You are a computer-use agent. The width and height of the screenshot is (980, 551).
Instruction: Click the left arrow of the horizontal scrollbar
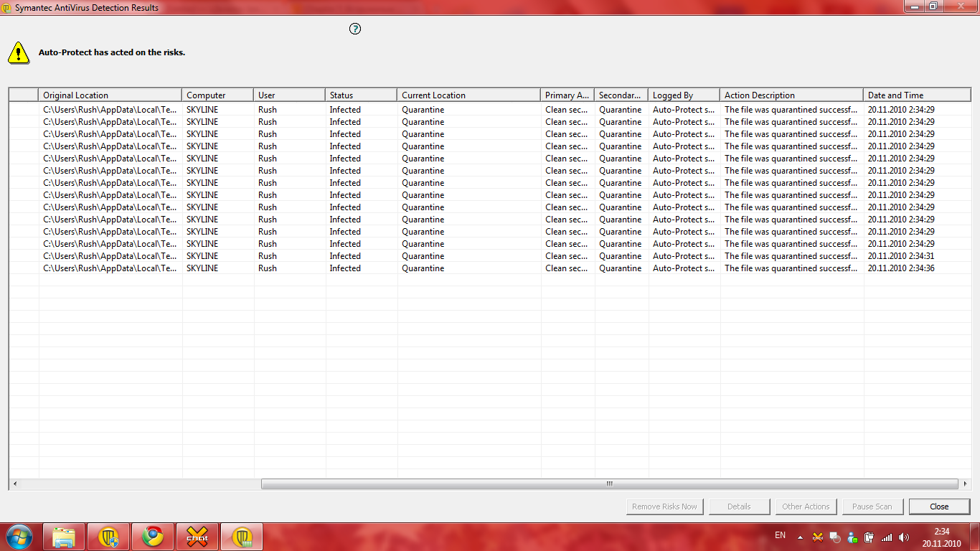15,484
